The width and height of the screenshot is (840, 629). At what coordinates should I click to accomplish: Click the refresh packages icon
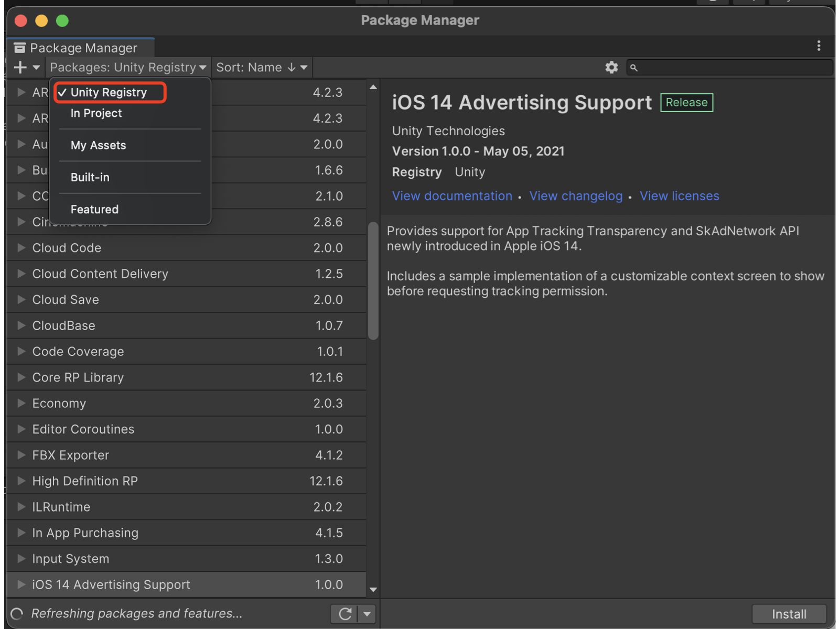tap(344, 614)
